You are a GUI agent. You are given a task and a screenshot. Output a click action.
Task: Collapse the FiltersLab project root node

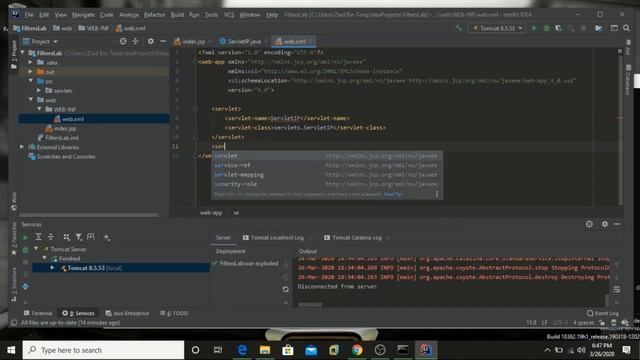click(x=22, y=53)
